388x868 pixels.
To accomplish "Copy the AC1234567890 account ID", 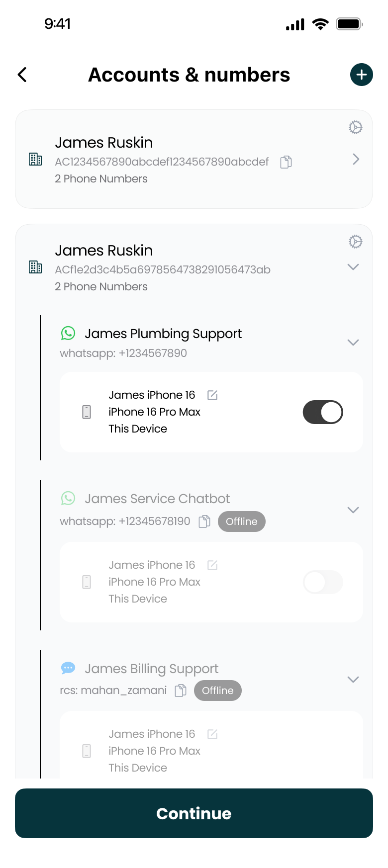I will point(285,162).
